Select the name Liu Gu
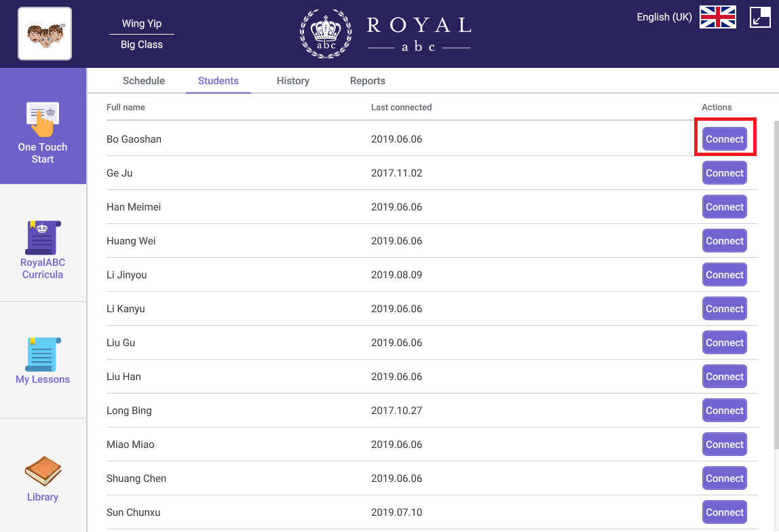Screen dimensions: 779x532 pyautogui.click(x=121, y=343)
